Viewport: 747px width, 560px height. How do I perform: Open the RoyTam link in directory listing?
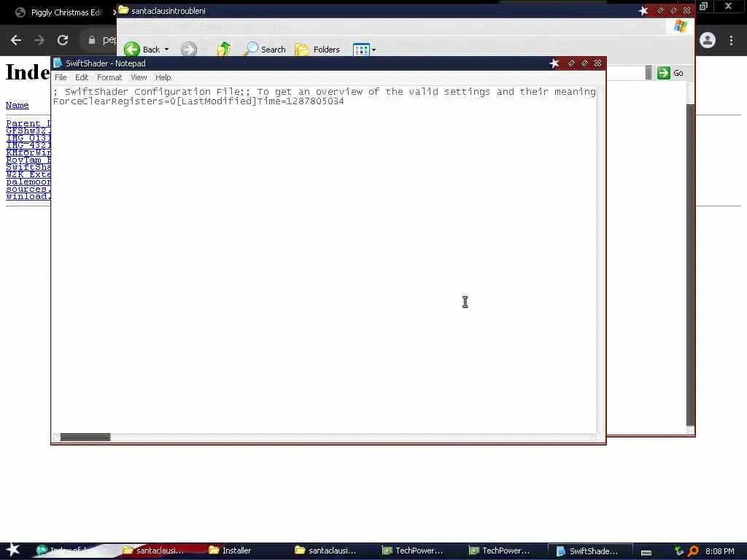[28, 160]
